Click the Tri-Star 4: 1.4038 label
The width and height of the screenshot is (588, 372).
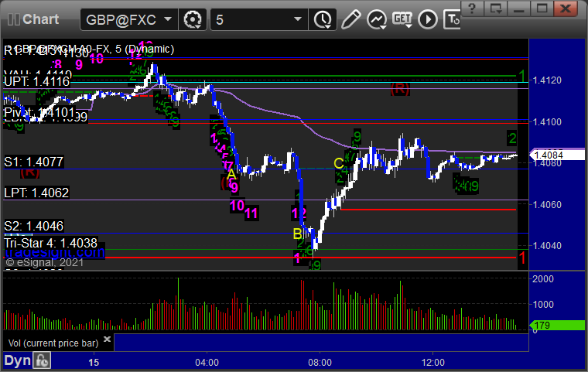click(50, 243)
